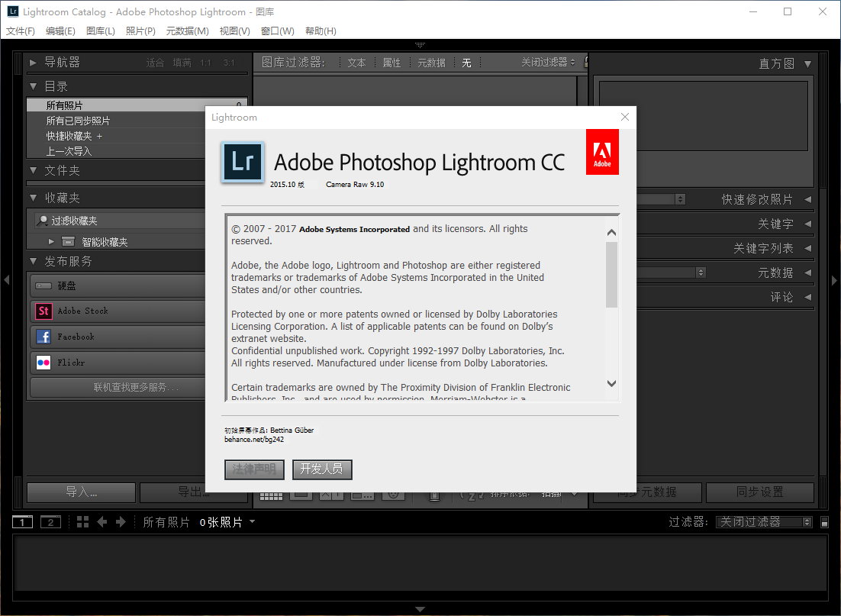Viewport: 841px width, 616px height.
Task: Click the Adobe Stock publish service icon
Action: tap(43, 311)
